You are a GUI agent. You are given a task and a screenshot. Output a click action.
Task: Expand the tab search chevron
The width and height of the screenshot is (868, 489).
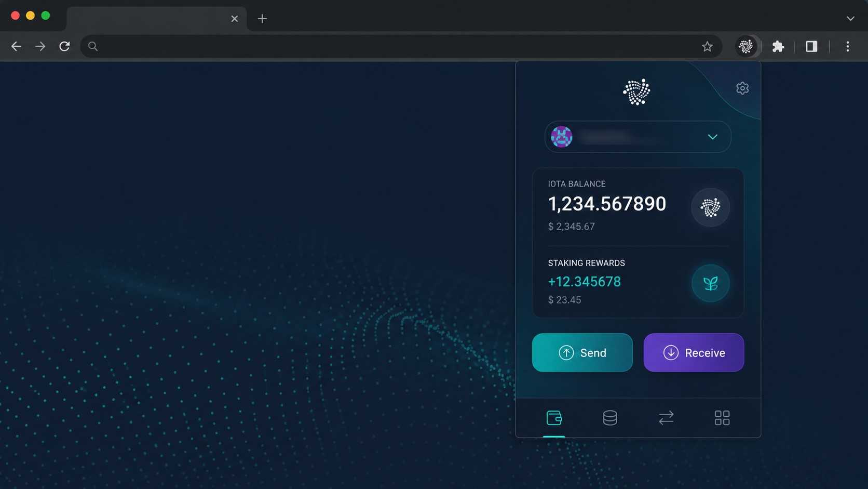850,18
